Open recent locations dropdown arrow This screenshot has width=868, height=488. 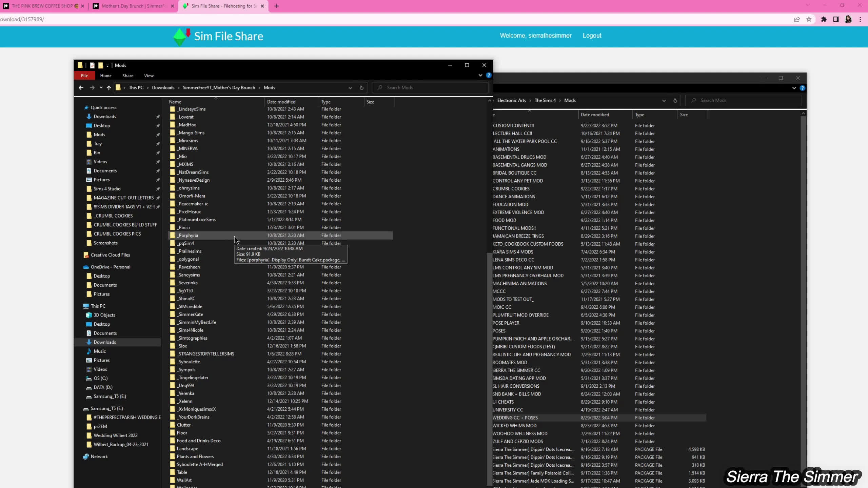pos(101,87)
